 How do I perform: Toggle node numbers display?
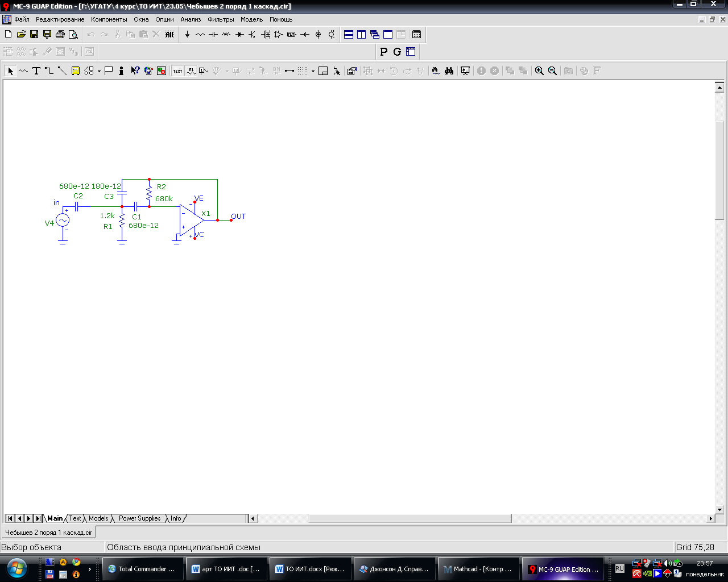(204, 70)
